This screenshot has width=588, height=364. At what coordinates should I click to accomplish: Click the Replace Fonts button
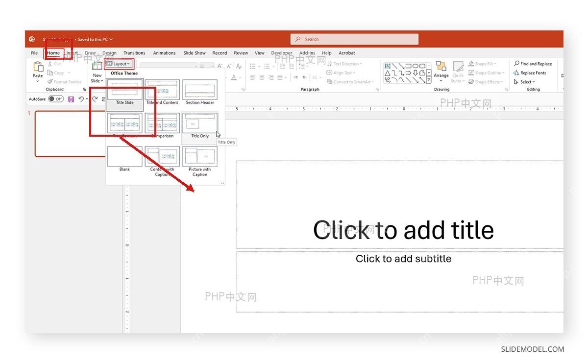tap(530, 73)
